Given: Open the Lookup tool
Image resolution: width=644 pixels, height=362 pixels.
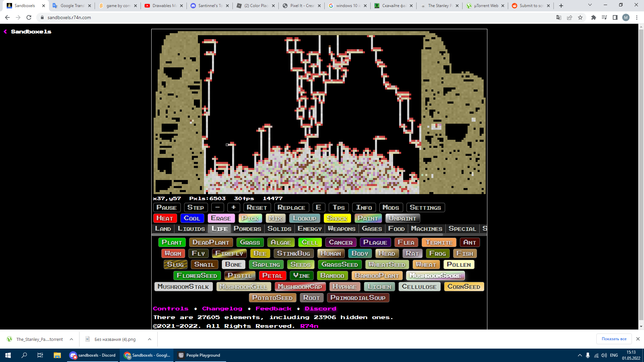Looking at the screenshot, I should point(304,218).
